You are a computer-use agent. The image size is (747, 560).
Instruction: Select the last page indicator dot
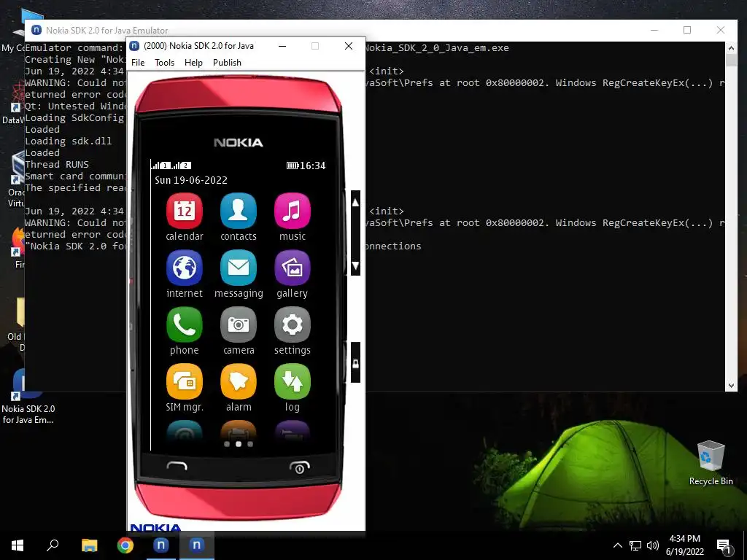point(250,444)
